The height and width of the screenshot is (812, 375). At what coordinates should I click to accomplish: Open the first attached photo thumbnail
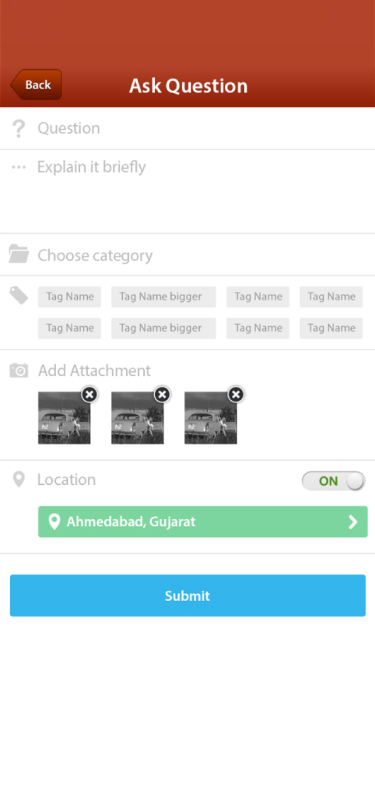pos(64,418)
